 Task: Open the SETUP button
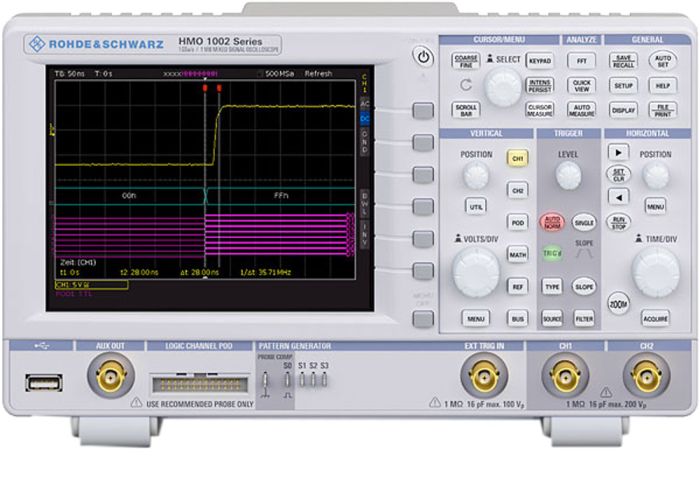pyautogui.click(x=623, y=85)
